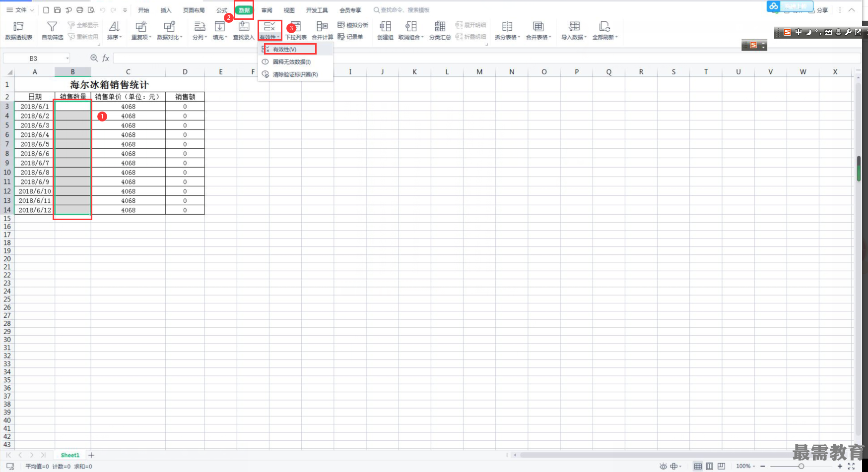868x472 pixels.
Task: Open the 查找录入 lookup entry tool
Action: (244, 30)
